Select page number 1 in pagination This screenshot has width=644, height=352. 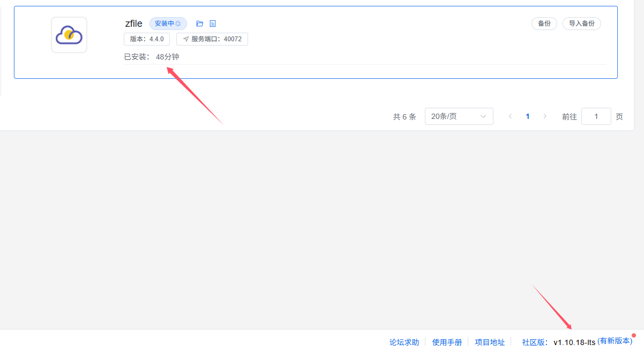tap(528, 116)
